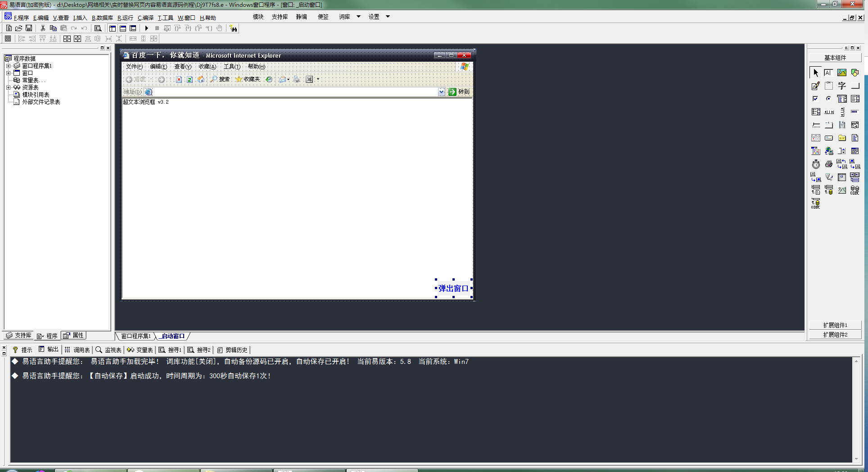The width and height of the screenshot is (868, 472).
Task: Pick the picture box component
Action: [x=842, y=73]
